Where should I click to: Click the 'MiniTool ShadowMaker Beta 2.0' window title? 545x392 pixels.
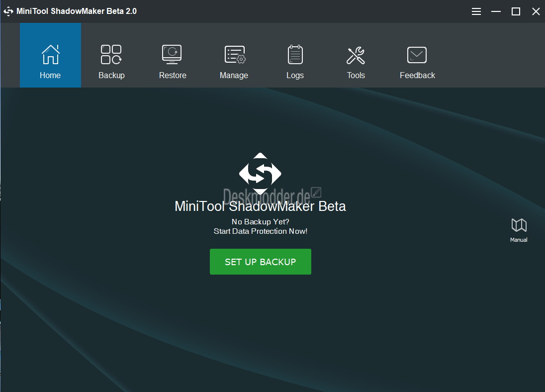tap(77, 11)
